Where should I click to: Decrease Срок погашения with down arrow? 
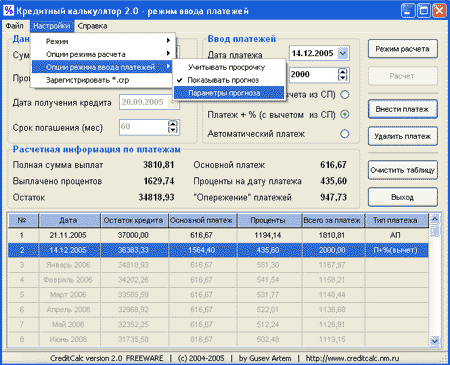[x=173, y=130]
